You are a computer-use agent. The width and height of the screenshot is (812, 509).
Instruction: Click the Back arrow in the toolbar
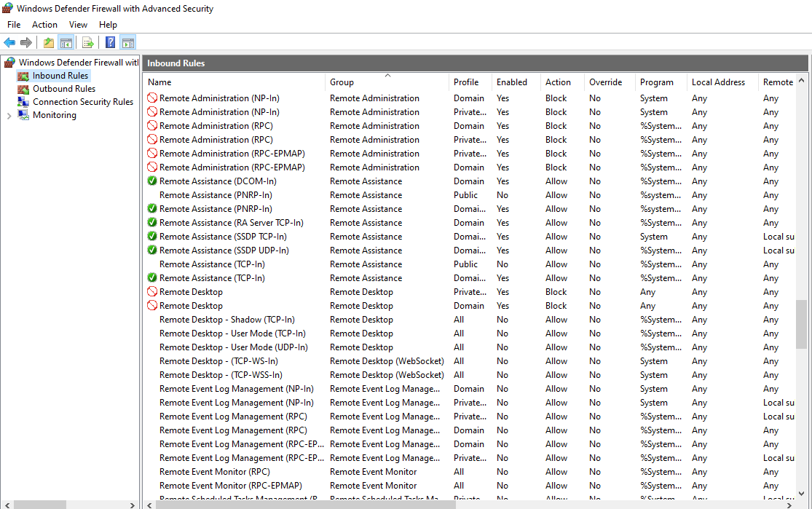(9, 42)
